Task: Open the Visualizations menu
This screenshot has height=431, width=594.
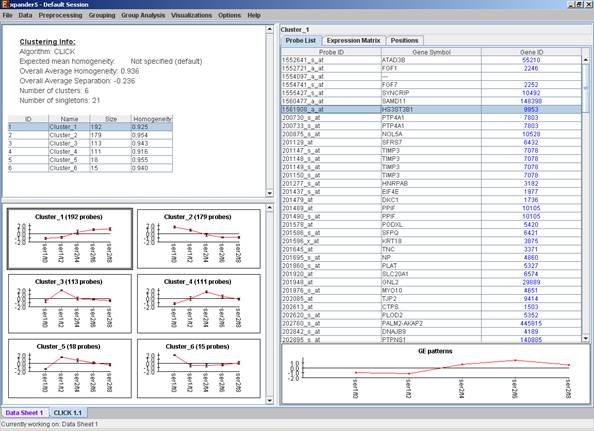Action: 191,15
